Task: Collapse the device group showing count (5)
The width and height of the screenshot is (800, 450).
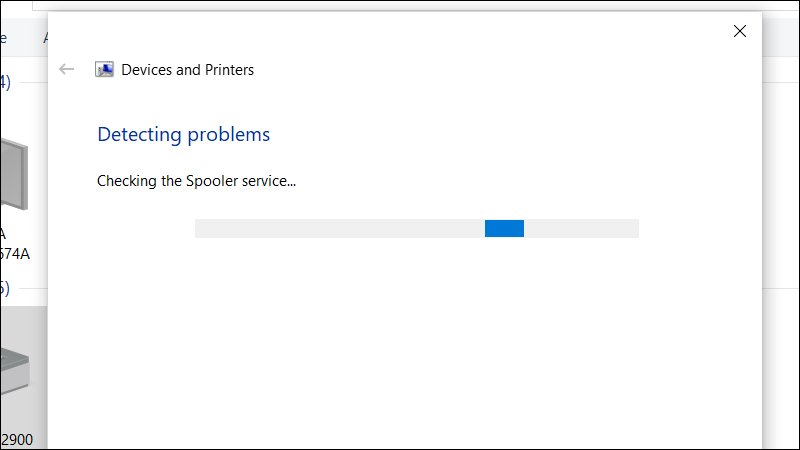Action: tap(5, 288)
